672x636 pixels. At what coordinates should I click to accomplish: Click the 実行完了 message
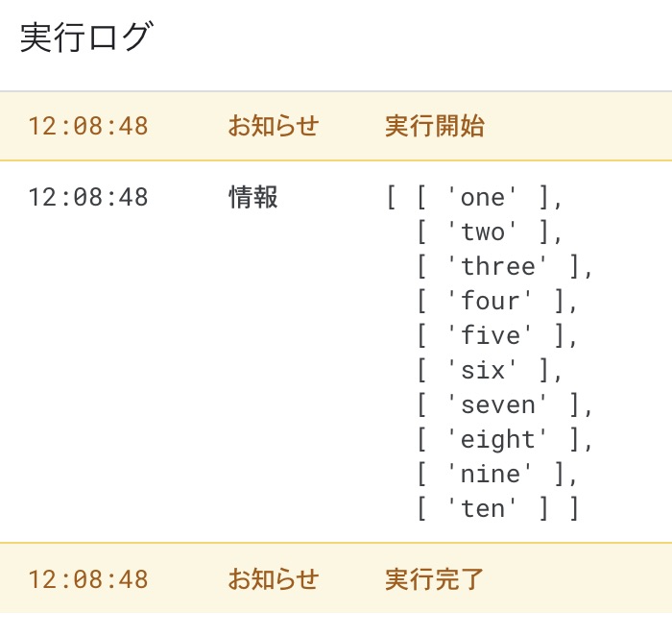tap(434, 579)
